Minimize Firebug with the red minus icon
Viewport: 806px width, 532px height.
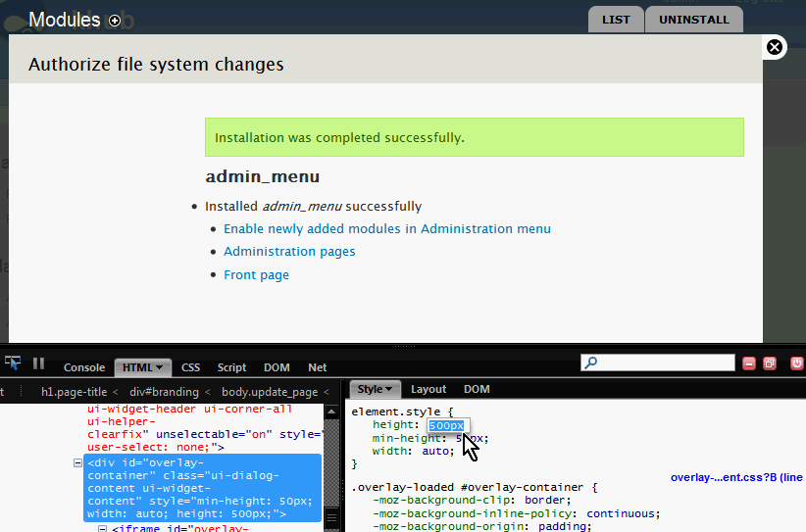coord(749,363)
